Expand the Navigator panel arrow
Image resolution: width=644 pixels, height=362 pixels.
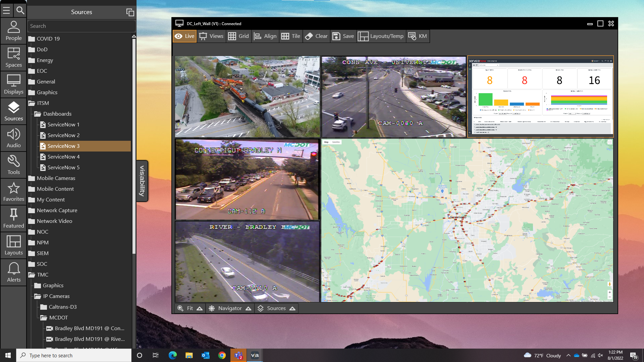pos(249,308)
